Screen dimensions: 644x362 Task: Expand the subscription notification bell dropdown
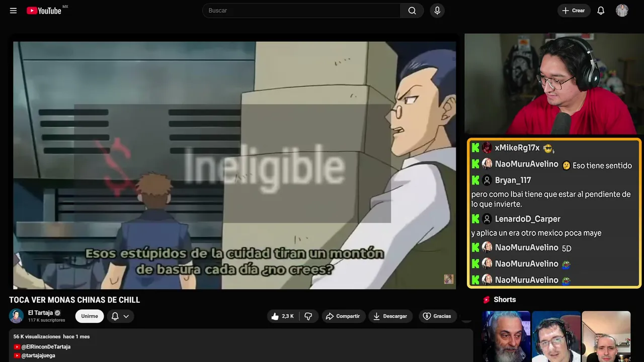pyautogui.click(x=120, y=316)
